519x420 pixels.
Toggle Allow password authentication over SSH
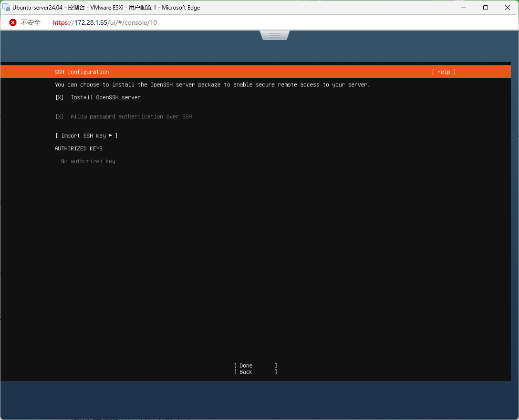(x=60, y=116)
